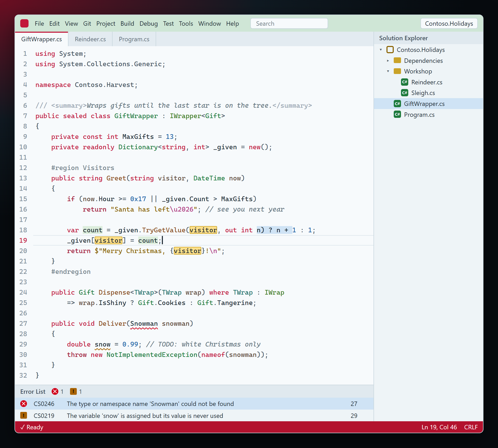Click the red app logo icon
Viewport: 498px width, 448px height.
pyautogui.click(x=24, y=24)
